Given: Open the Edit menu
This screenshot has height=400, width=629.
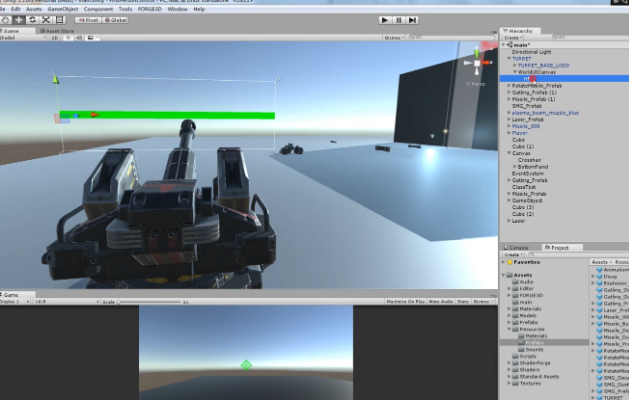Looking at the screenshot, I should point(16,9).
